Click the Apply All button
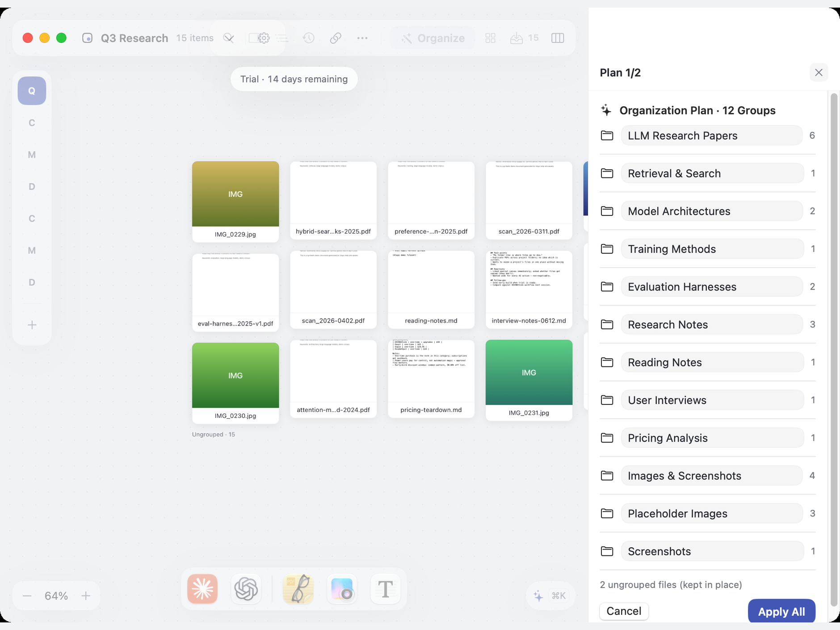The image size is (840, 630). (781, 611)
